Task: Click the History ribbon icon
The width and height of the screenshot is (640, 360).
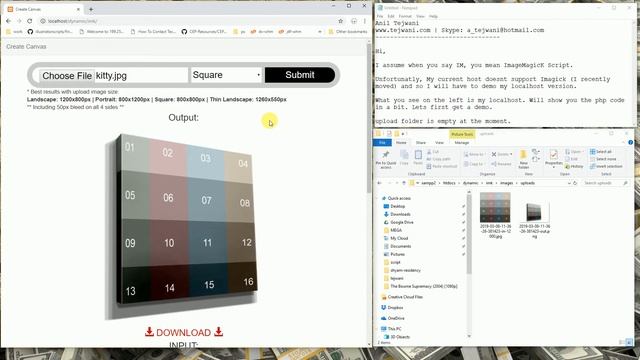Action: click(574, 167)
